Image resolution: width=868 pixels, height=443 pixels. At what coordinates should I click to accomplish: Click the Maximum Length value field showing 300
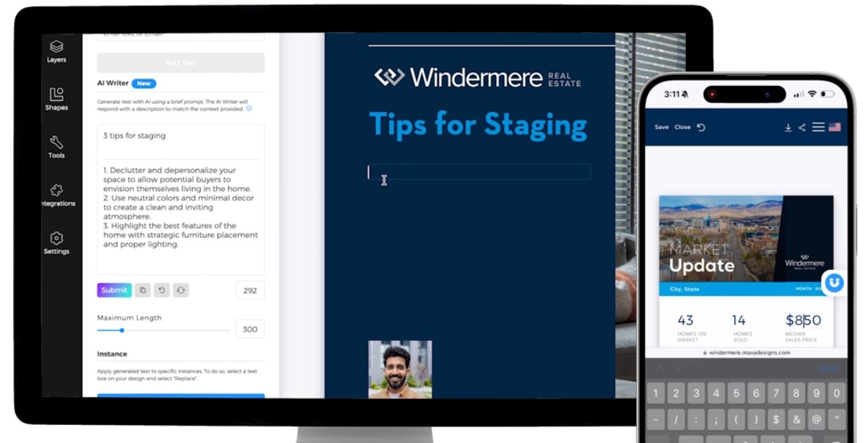[250, 329]
